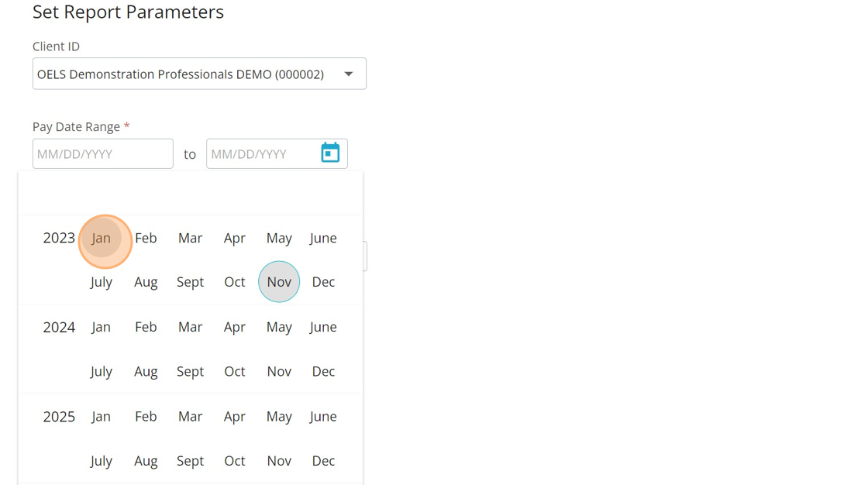Pick Apr in the 2024 row
868x485 pixels.
(x=235, y=328)
